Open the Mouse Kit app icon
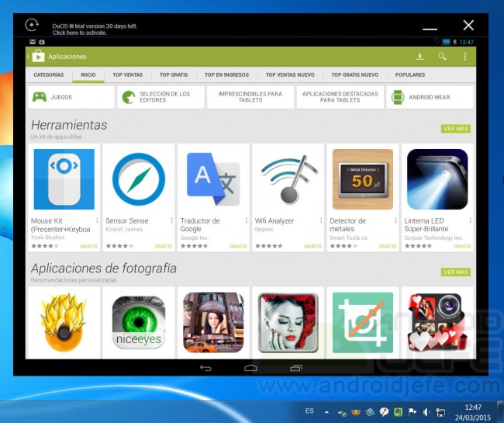This screenshot has width=504, height=423. pyautogui.click(x=64, y=179)
